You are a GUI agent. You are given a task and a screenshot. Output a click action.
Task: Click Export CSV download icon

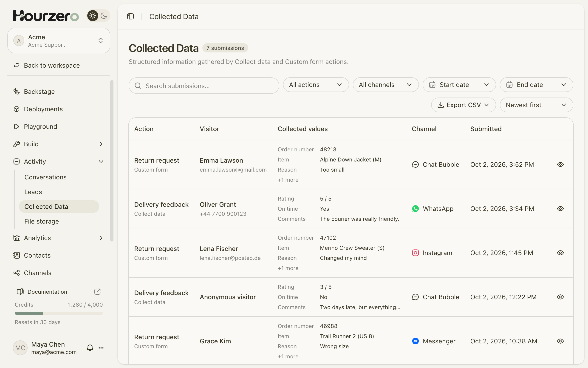point(441,105)
